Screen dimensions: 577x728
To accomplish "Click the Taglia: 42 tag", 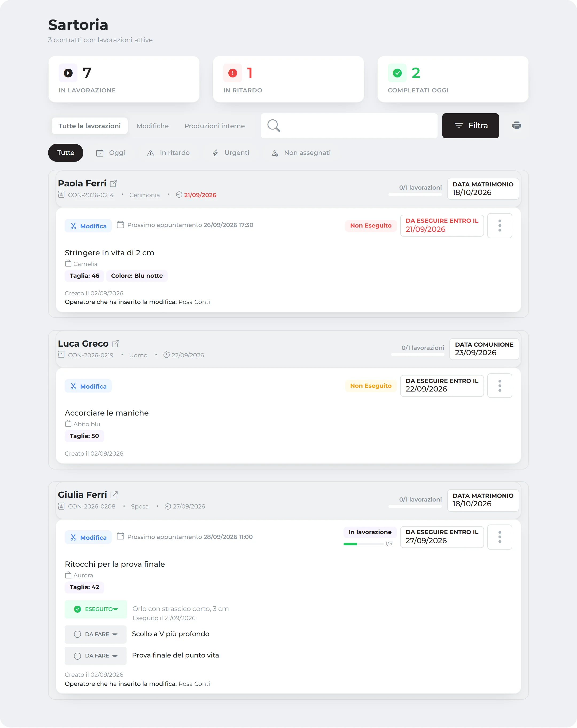I will [x=84, y=587].
